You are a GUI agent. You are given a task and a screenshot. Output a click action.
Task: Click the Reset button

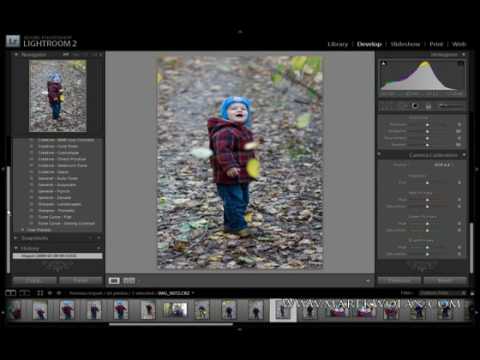click(x=445, y=281)
